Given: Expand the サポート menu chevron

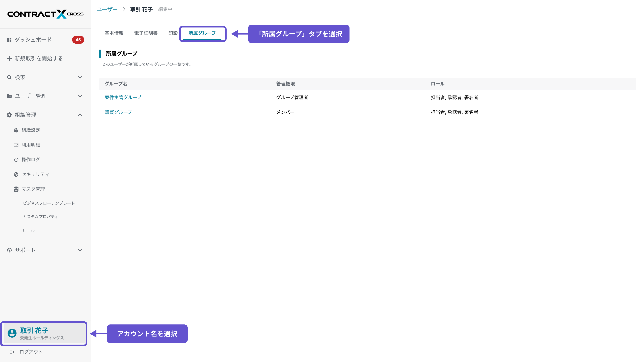Looking at the screenshot, I should point(80,250).
